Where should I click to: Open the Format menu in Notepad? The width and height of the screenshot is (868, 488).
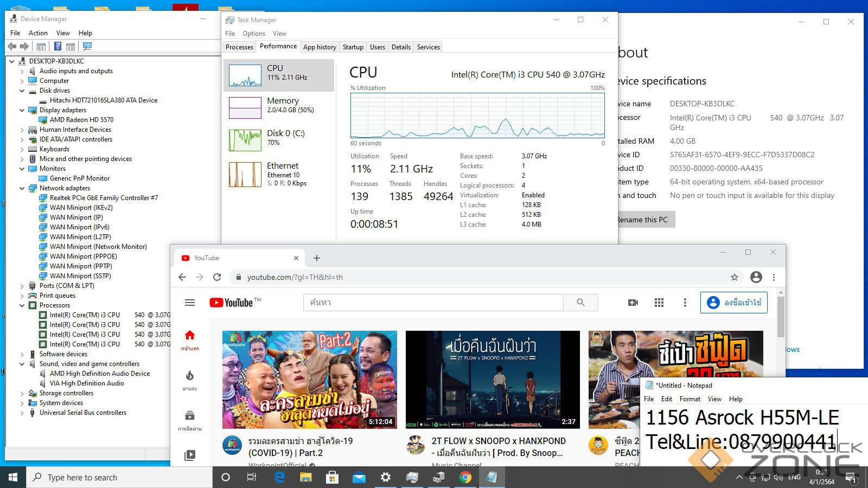pos(690,399)
